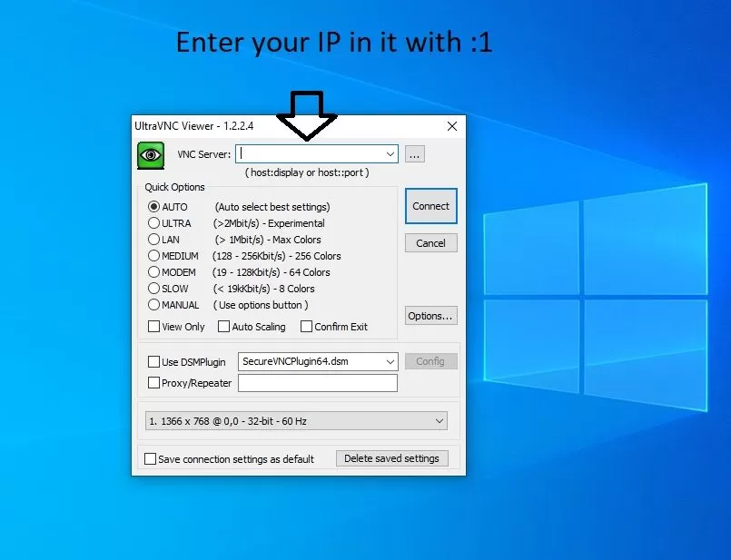Click the 'VNC Server:' label

203,154
